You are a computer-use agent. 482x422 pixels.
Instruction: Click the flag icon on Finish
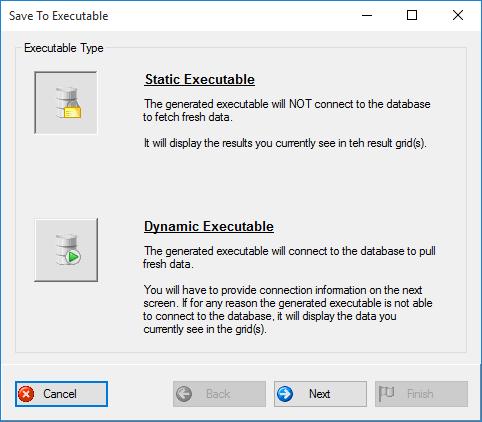tap(387, 394)
